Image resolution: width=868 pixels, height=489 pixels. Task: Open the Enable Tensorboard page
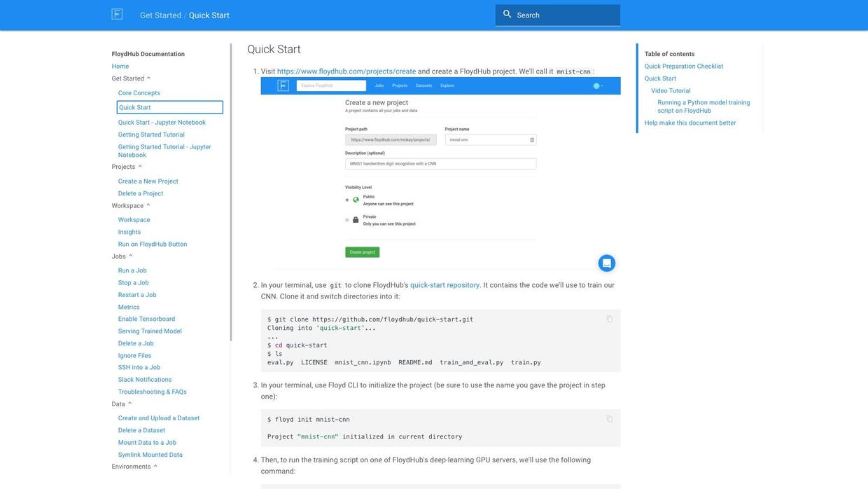[146, 319]
